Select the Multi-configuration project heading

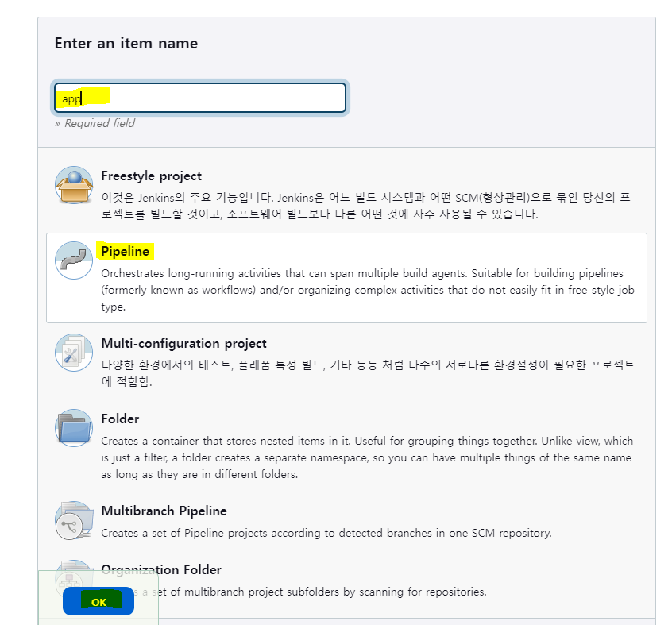pyautogui.click(x=183, y=344)
